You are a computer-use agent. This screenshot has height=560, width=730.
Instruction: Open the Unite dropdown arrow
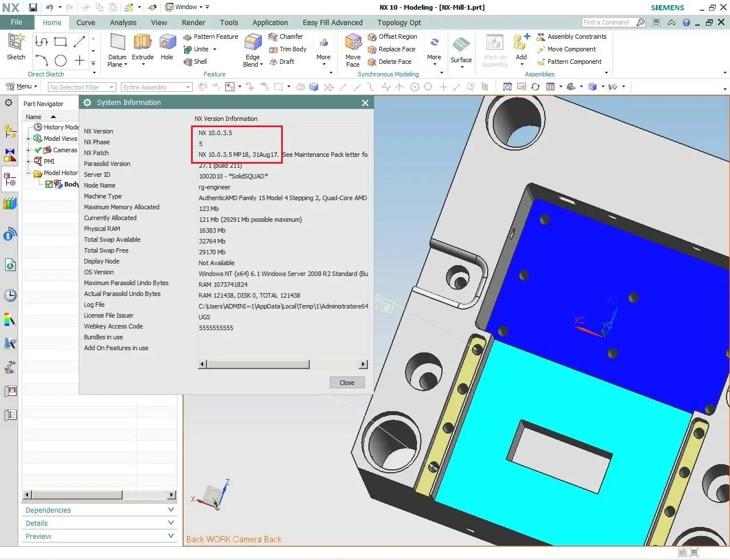tap(214, 50)
